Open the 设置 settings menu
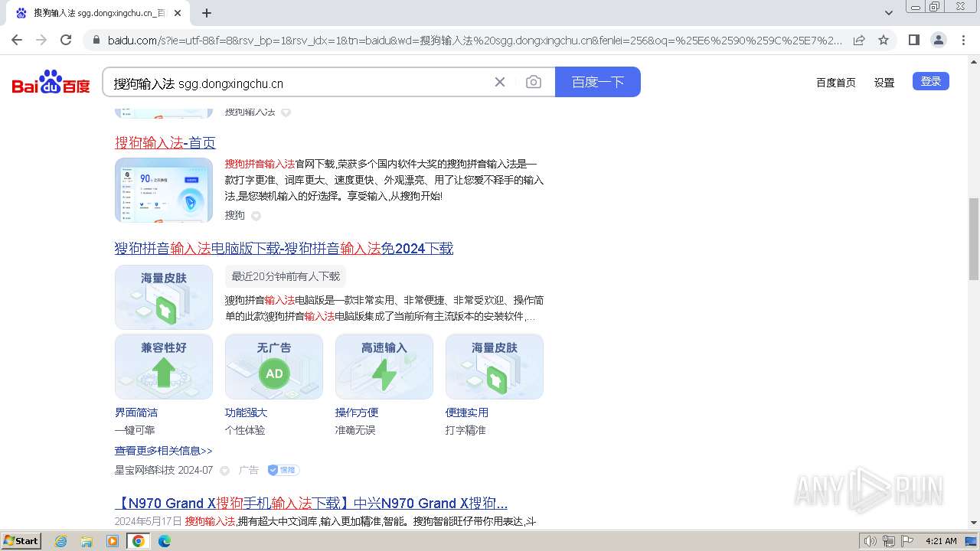The image size is (980, 551). [x=884, y=83]
